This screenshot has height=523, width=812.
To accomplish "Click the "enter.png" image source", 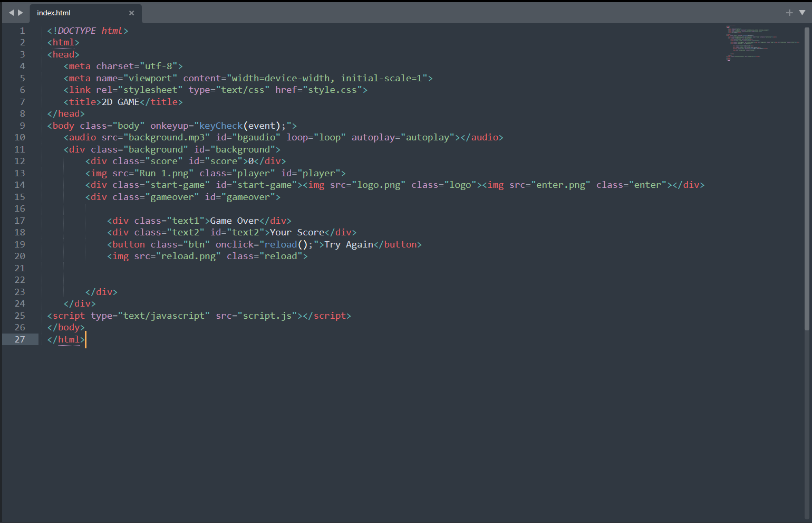I will pos(560,185).
